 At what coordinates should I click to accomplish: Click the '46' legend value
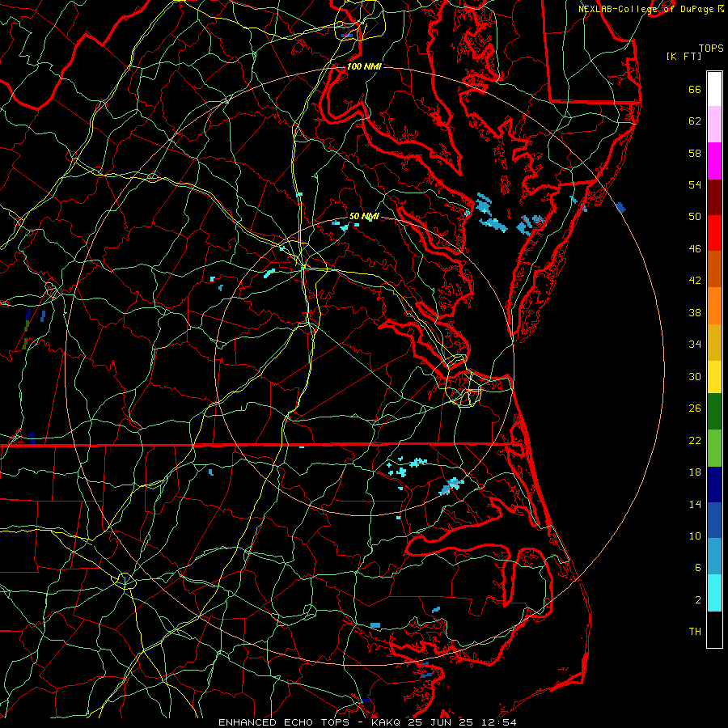[x=695, y=249]
